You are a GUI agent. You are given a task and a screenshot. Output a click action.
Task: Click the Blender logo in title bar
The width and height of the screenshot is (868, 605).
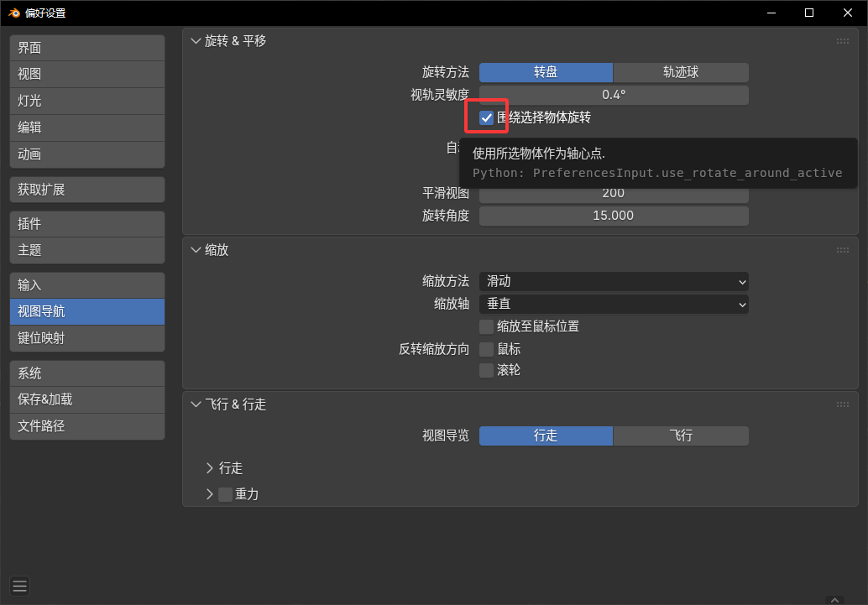13,13
